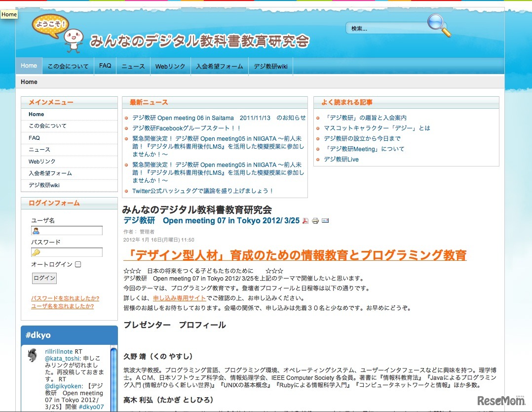The width and height of the screenshot is (532, 412).
Task: Open the Webリンク tab in the navigation bar
Action: (x=170, y=65)
